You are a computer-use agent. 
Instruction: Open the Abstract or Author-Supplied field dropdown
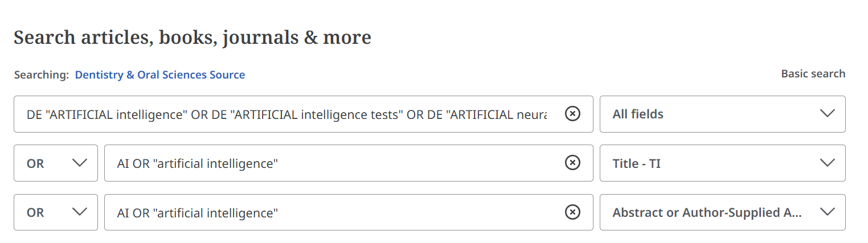(x=722, y=212)
